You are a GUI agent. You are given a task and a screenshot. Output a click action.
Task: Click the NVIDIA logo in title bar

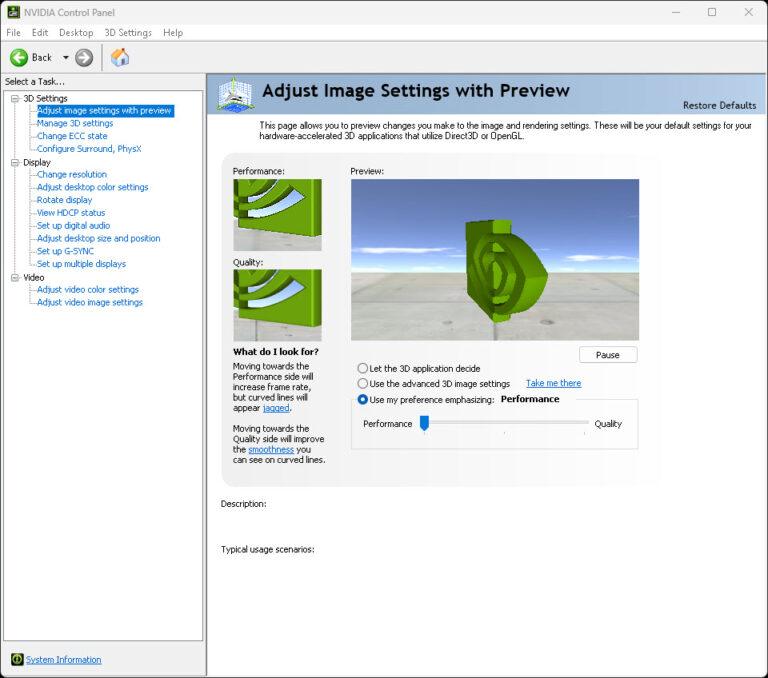(x=12, y=12)
